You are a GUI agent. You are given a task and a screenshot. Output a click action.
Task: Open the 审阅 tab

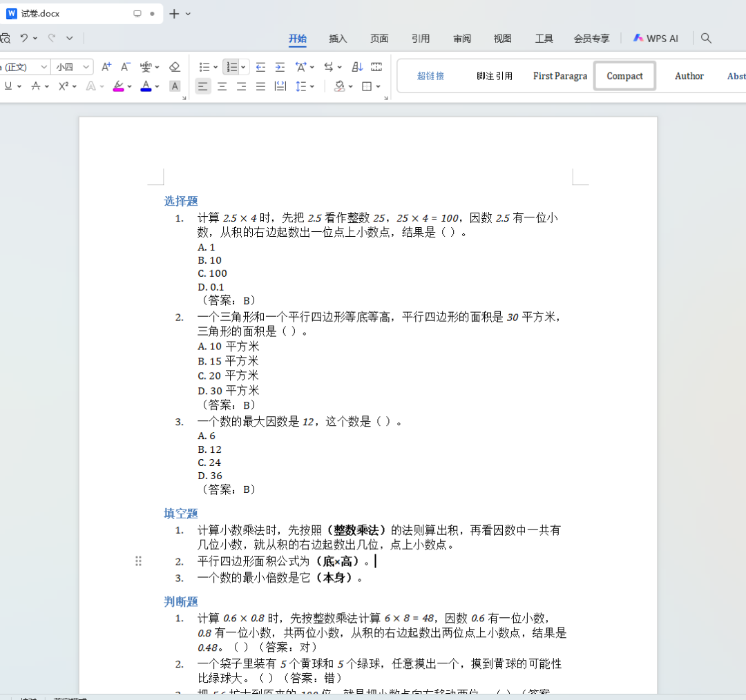coord(462,39)
